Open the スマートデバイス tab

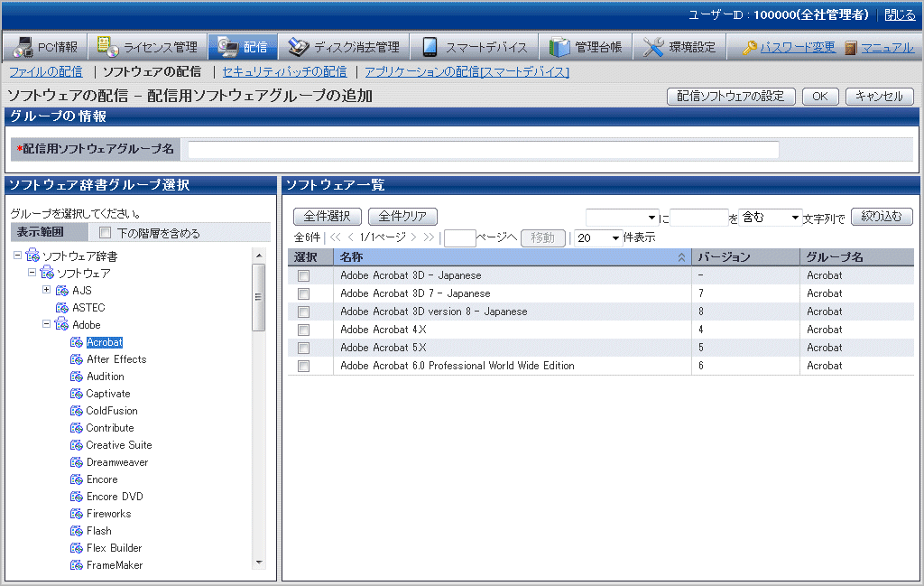474,47
